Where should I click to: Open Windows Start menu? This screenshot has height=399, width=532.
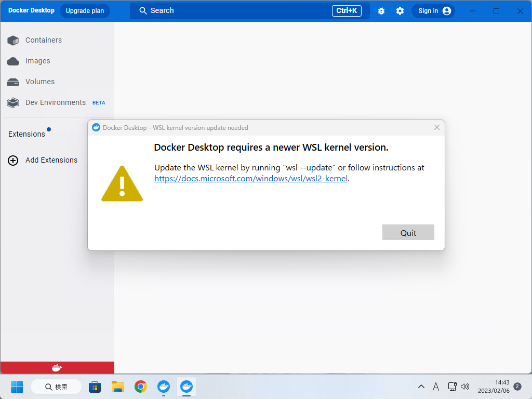[x=17, y=387]
